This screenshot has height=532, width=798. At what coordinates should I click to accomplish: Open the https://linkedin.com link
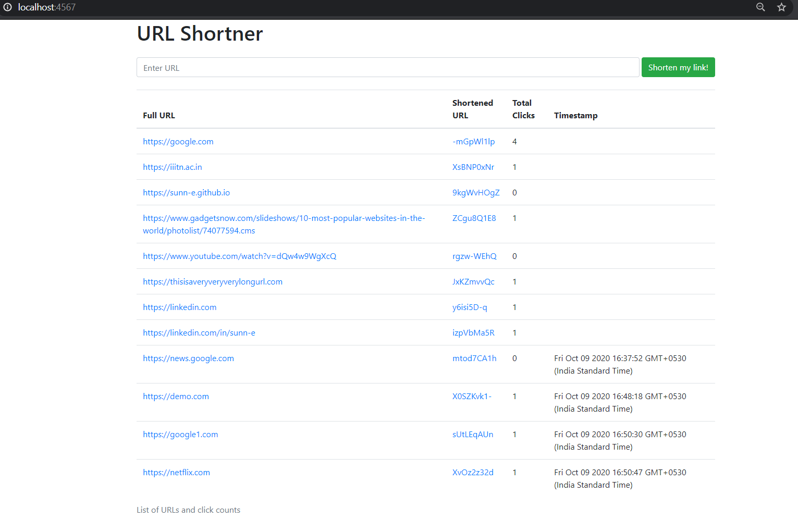[x=180, y=307]
